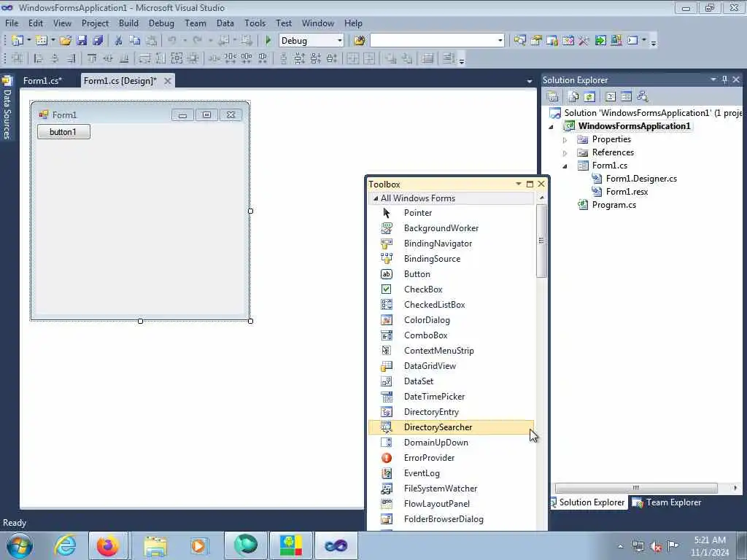Image resolution: width=747 pixels, height=560 pixels.
Task: Click the green arrow Start Page icon
Action: [x=600, y=41]
